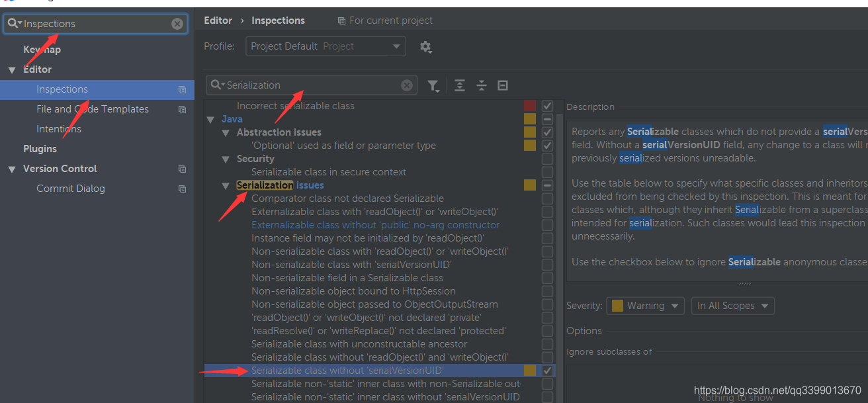Image resolution: width=868 pixels, height=403 pixels.
Task: Expand all inspection tree nodes
Action: pos(460,85)
